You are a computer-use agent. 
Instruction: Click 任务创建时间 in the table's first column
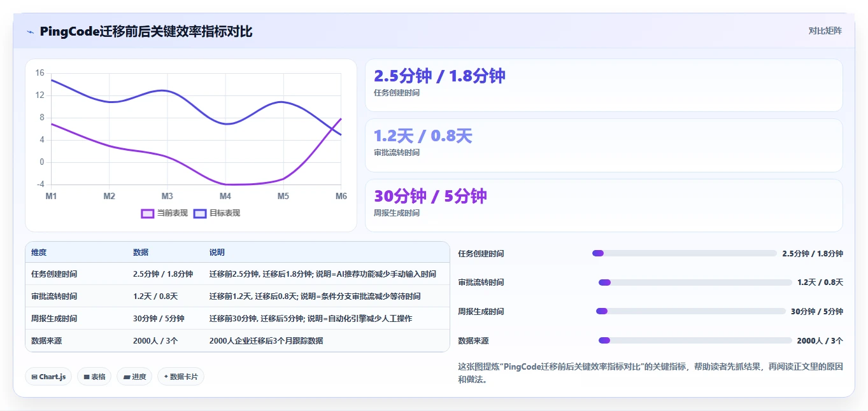point(54,274)
